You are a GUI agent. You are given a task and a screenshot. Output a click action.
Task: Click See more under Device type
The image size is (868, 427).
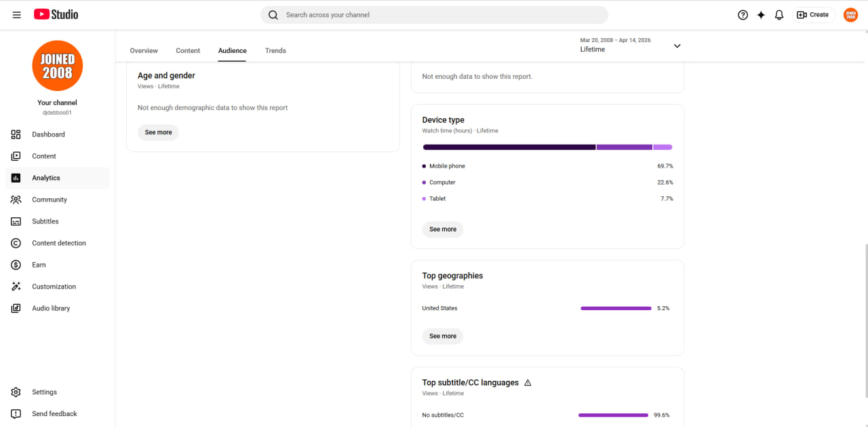pos(443,229)
